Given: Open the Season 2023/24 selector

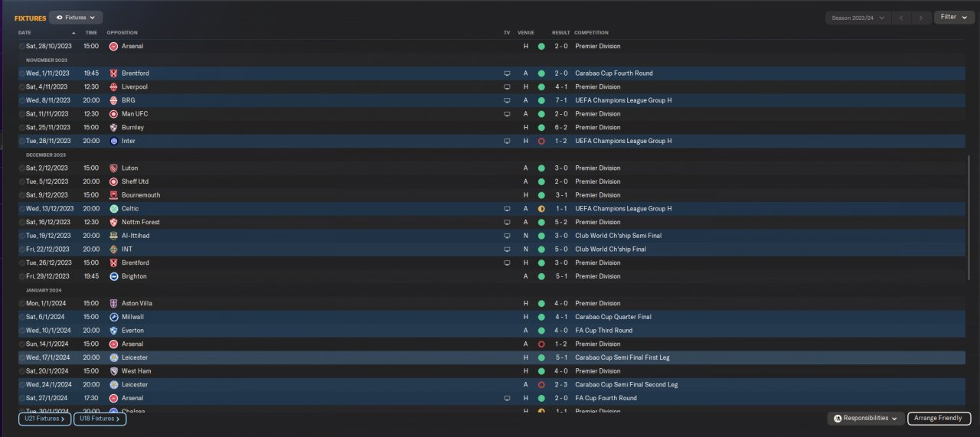Looking at the screenshot, I should pos(858,17).
